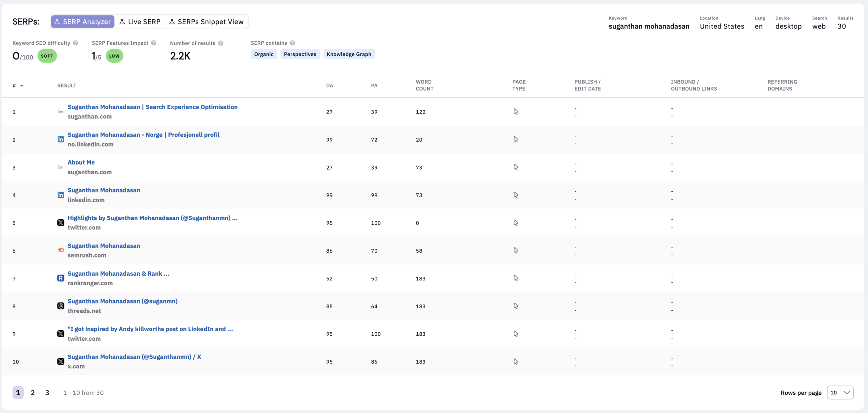Screen dimensions: 868x413
Task: Click the SOFT difficulty badge
Action: 47,56
